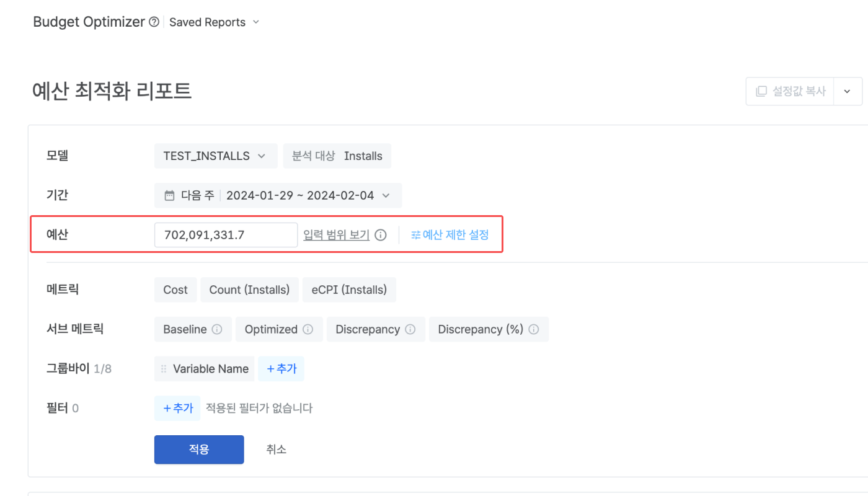
Task: Select the Count (Installs) metric chip
Action: click(x=249, y=290)
